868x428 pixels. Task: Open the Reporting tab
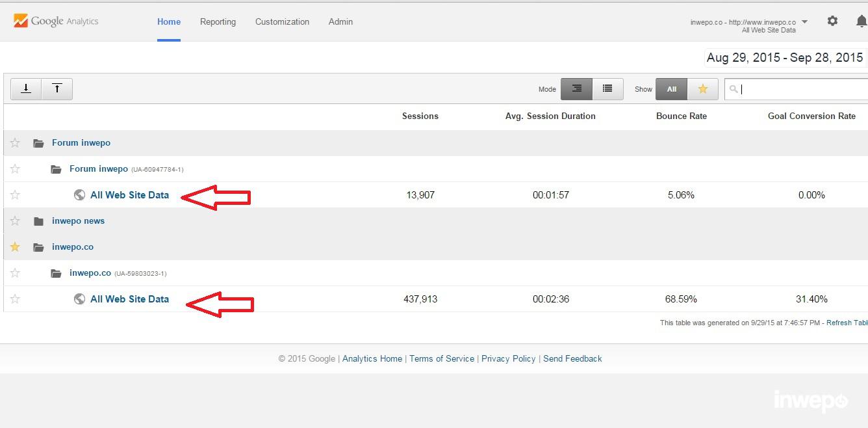(218, 21)
